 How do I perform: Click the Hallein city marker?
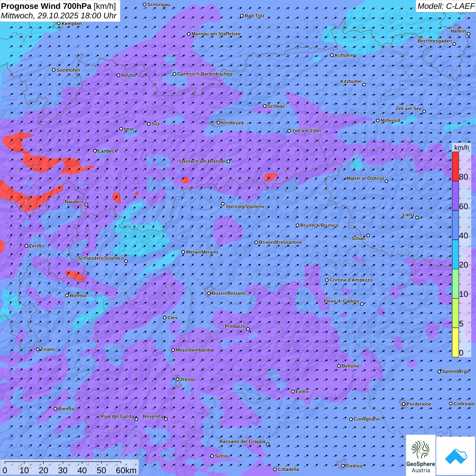469,34
